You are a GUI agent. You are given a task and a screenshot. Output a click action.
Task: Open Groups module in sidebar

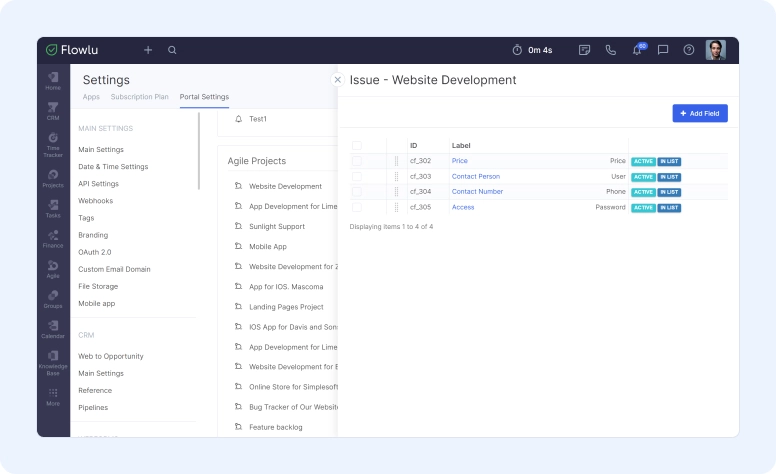[x=53, y=299]
